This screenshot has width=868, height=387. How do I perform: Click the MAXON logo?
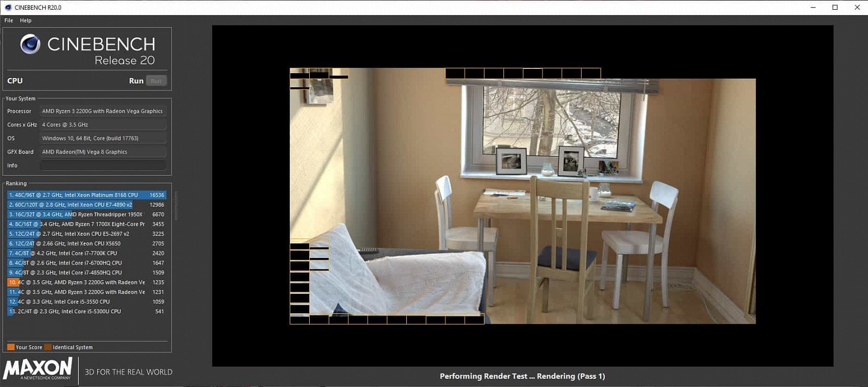[x=37, y=369]
